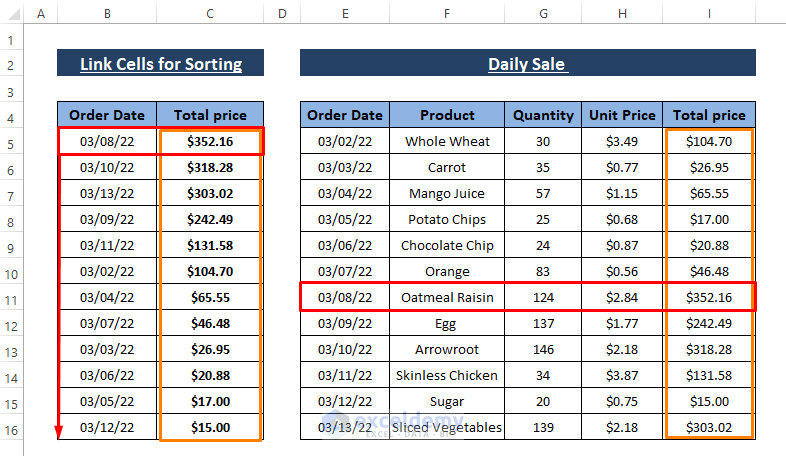This screenshot has height=456, width=786.
Task: Click the unit price cell showing $3.87
Action: (x=622, y=375)
